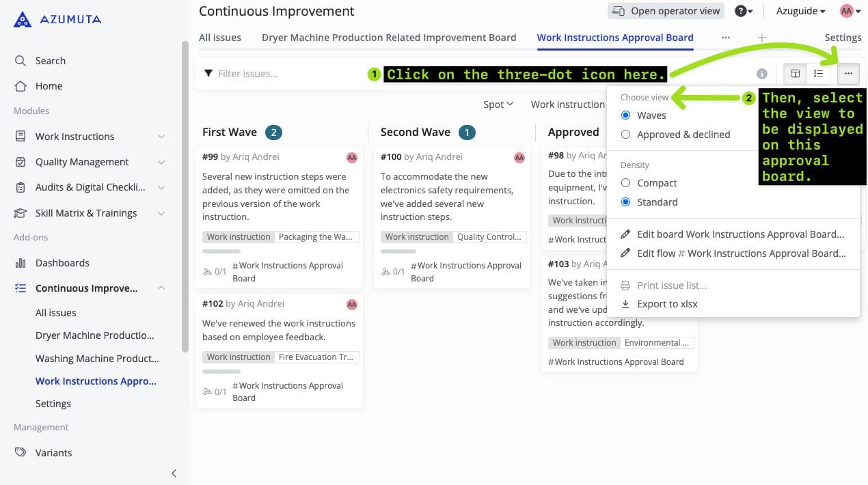Click the Filter issues input field
868x485 pixels.
(287, 74)
